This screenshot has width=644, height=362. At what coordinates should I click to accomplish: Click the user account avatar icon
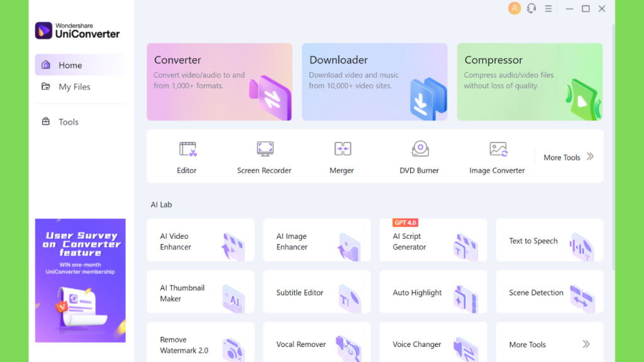point(514,8)
